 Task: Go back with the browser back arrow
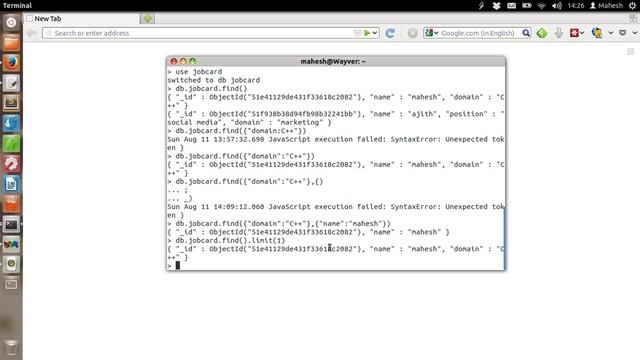click(x=32, y=33)
